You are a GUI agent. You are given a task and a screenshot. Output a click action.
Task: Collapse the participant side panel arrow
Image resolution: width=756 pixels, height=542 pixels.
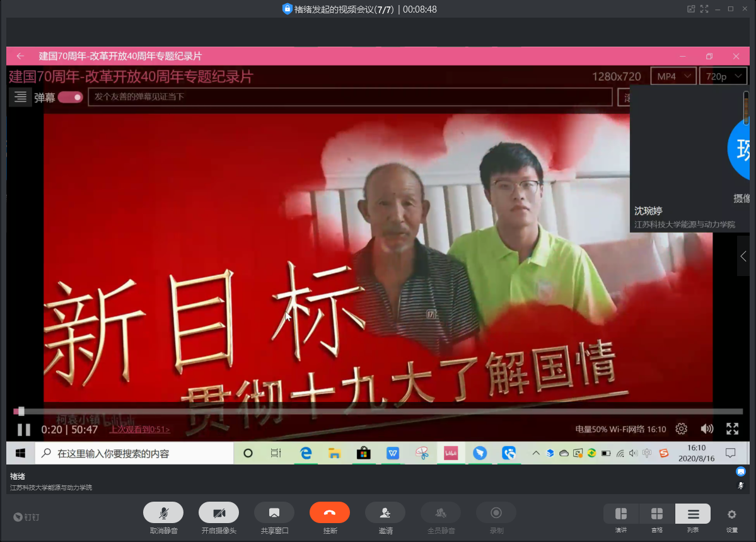point(743,256)
